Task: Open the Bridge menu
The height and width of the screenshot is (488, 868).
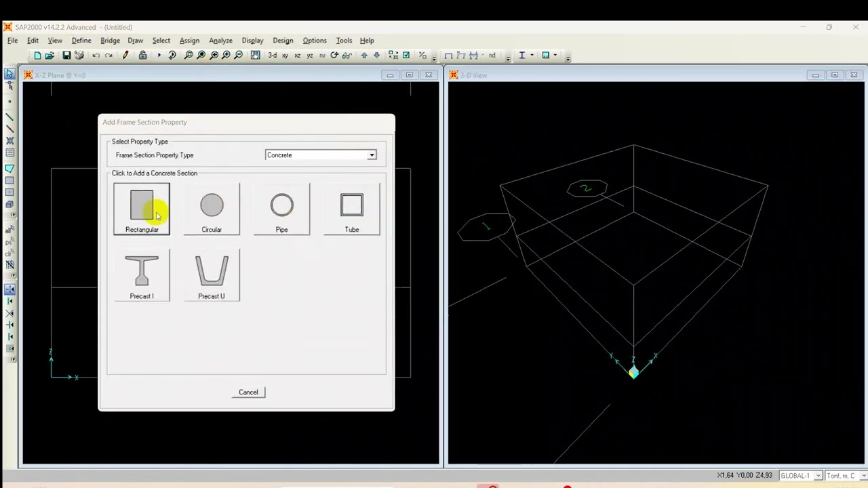Action: 110,41
